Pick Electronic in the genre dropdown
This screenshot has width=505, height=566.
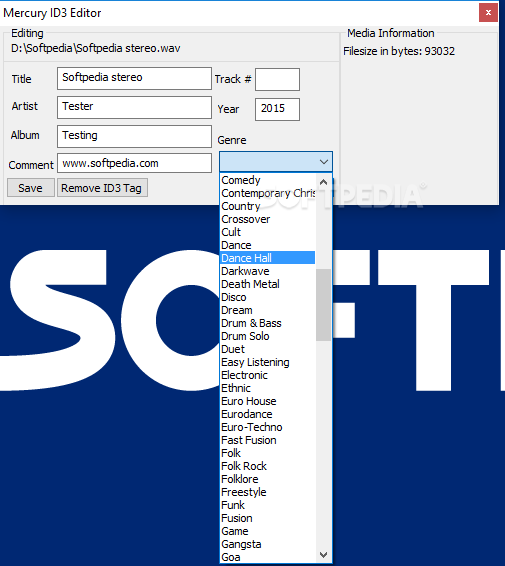268,375
